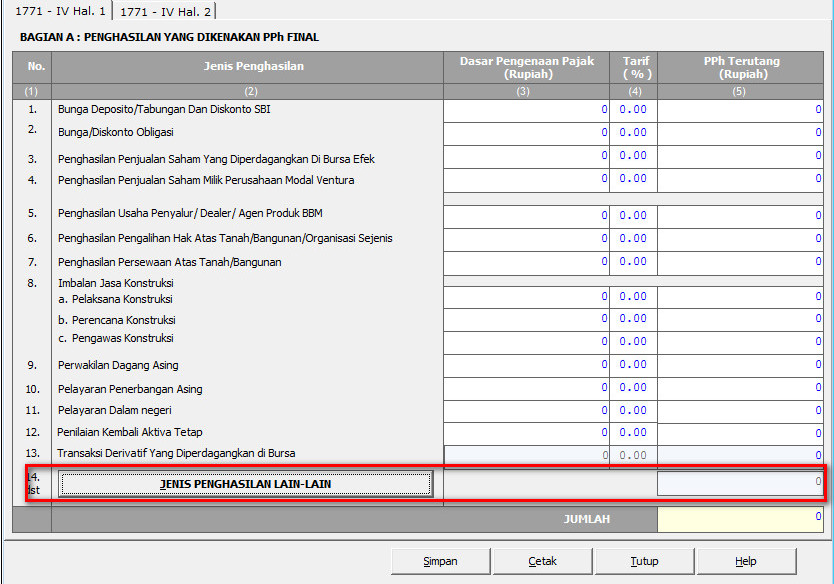Click PPh Terutang field for Pelayaran Penerbangan Asing
834x584 pixels.
[740, 389]
